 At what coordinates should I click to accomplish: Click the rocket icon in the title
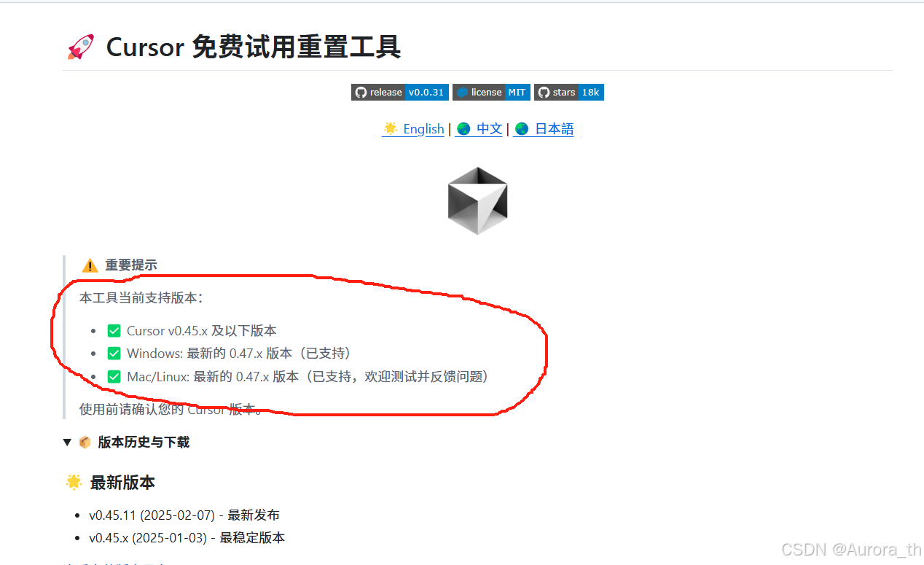[x=81, y=47]
